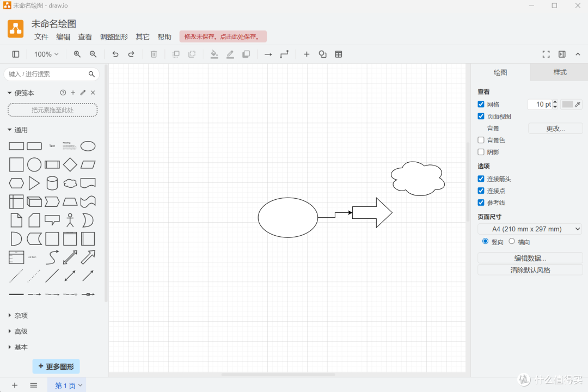Viewport: 588px width, 392px height.
Task: Collapse the 通用 general shapes section
Action: click(17, 130)
